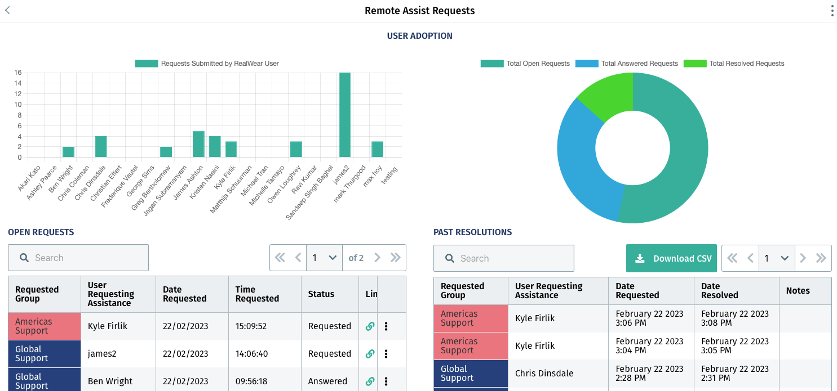Expand the Past Resolutions page number dropdown
The width and height of the screenshot is (837, 391).
point(776,259)
